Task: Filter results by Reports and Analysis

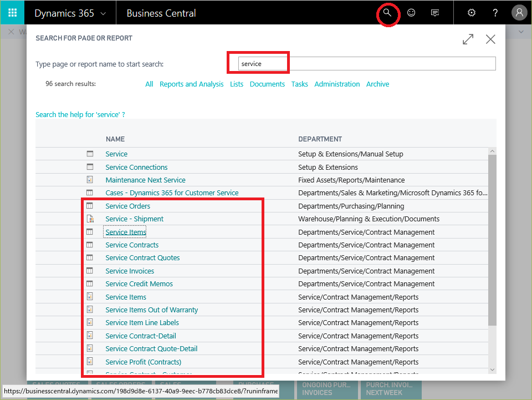Action: (x=191, y=84)
